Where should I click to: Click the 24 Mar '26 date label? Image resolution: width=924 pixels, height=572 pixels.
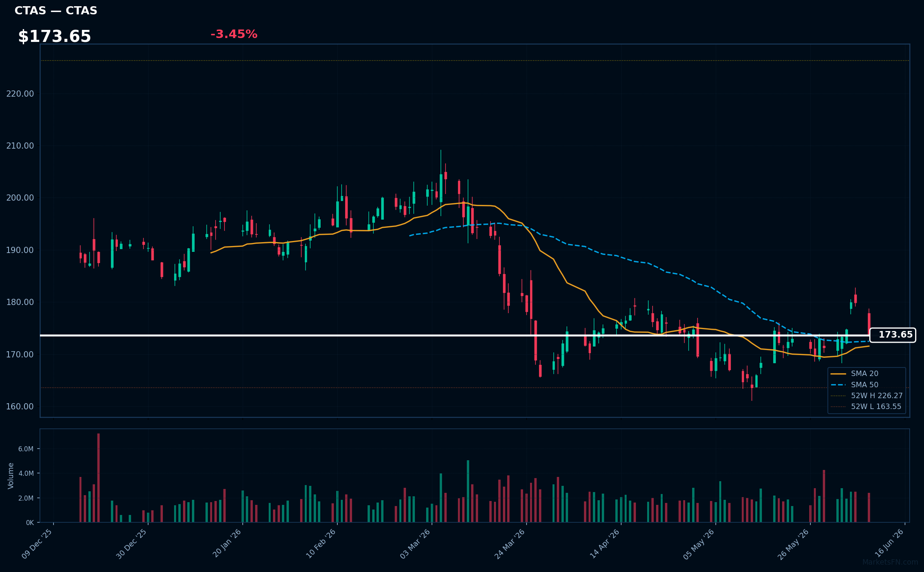point(509,544)
